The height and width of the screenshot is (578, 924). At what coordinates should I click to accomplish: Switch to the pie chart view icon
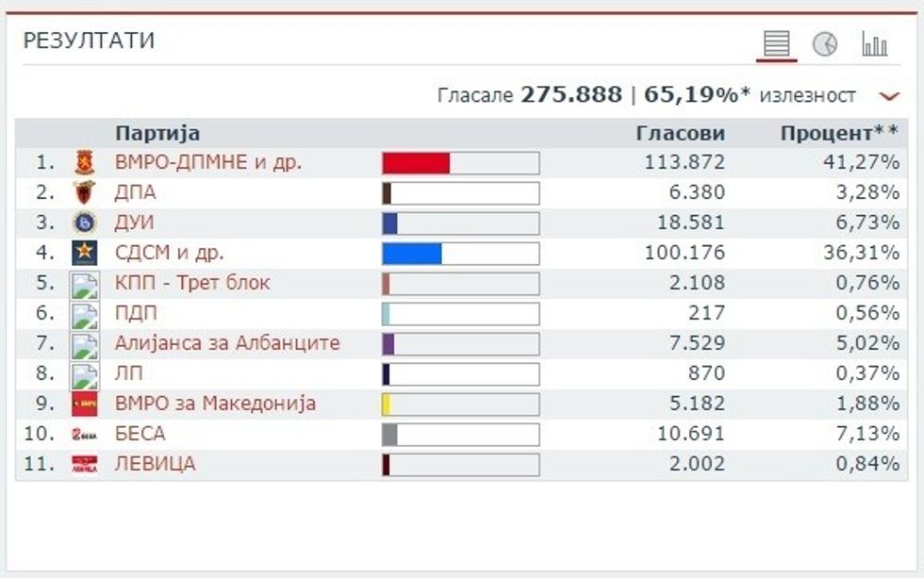[x=825, y=44]
